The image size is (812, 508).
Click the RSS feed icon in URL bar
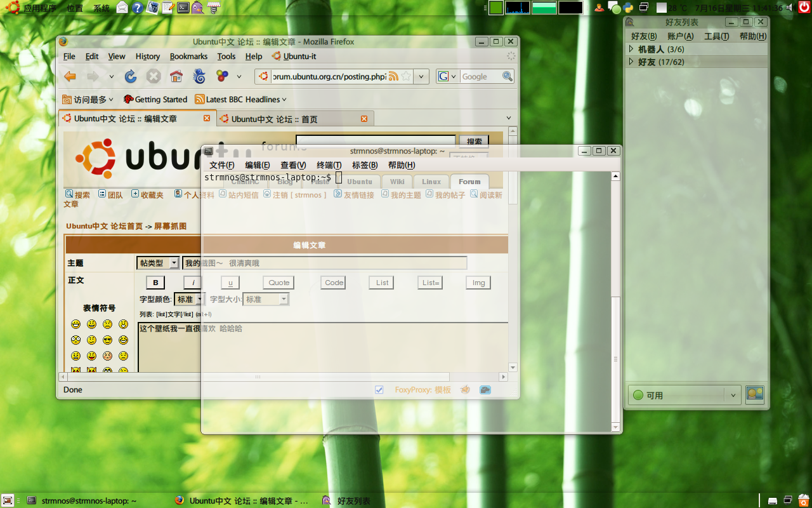(393, 76)
